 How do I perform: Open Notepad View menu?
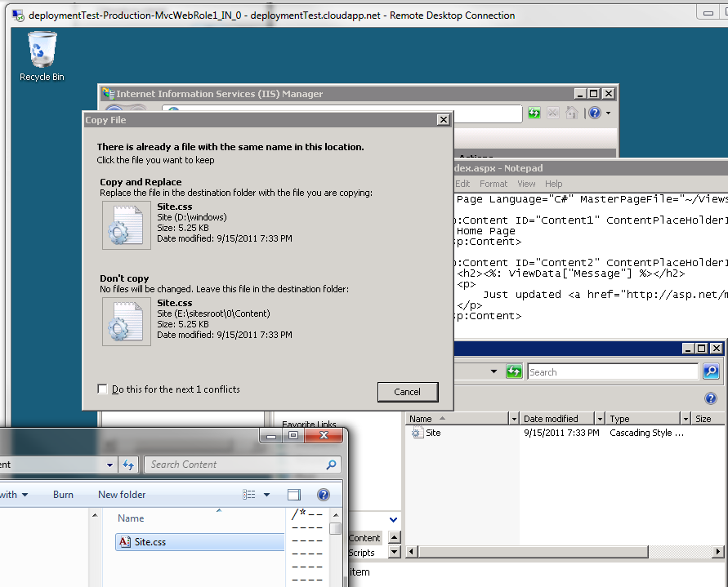(x=526, y=184)
